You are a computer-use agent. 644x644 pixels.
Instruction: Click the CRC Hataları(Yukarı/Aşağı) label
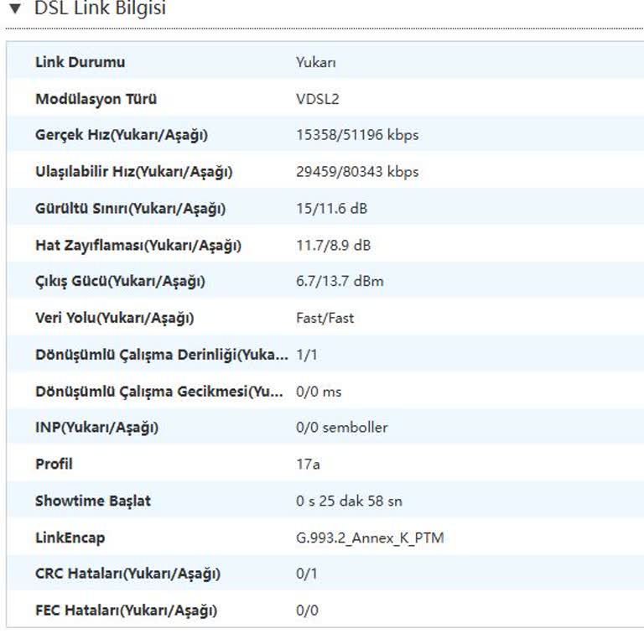click(x=127, y=574)
